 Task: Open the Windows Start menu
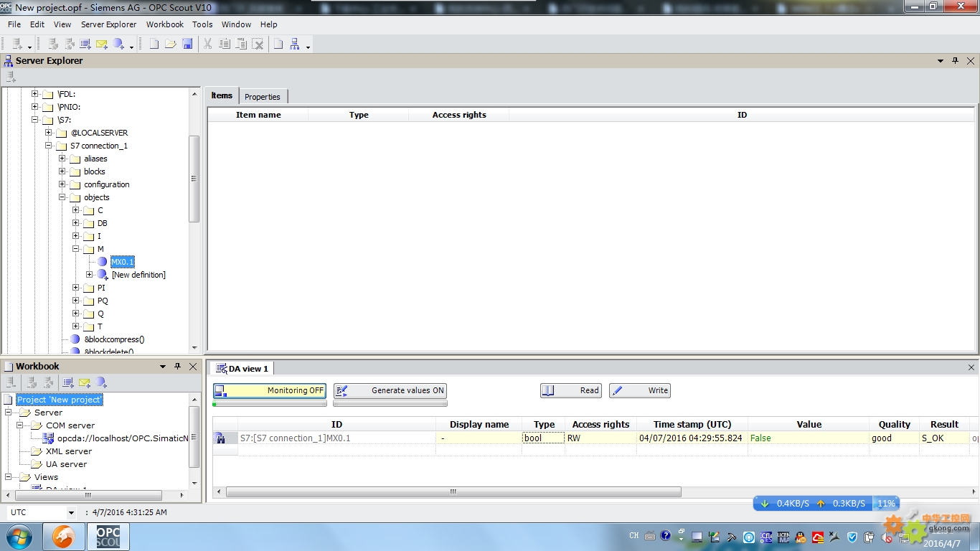pyautogui.click(x=19, y=537)
